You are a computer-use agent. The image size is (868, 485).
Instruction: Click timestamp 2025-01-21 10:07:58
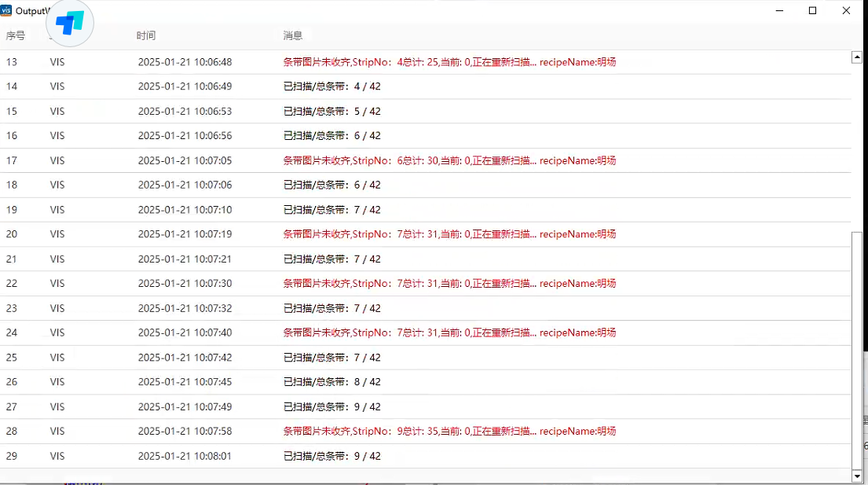[x=185, y=432]
